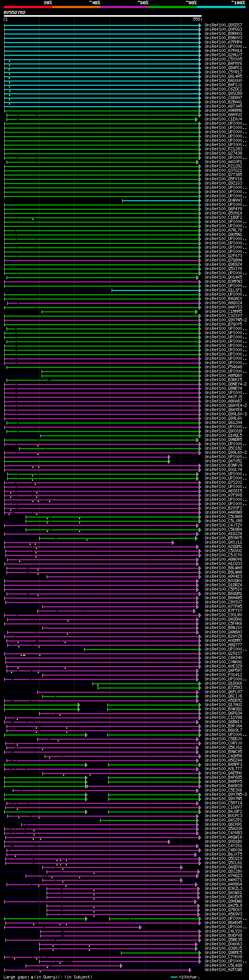Click the UniRef100_Q4SZP1 entry

[x=223, y=820]
